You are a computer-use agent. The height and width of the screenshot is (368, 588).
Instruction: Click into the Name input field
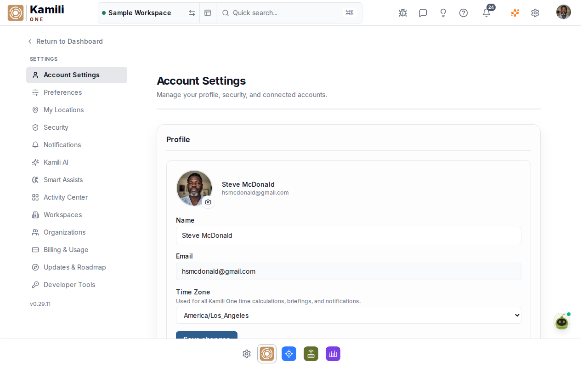tap(349, 236)
